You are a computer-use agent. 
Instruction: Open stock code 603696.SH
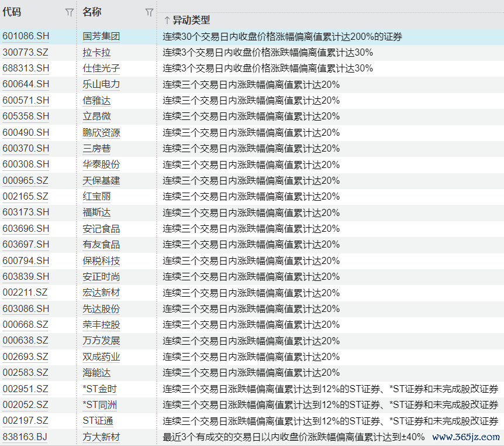[x=26, y=228]
